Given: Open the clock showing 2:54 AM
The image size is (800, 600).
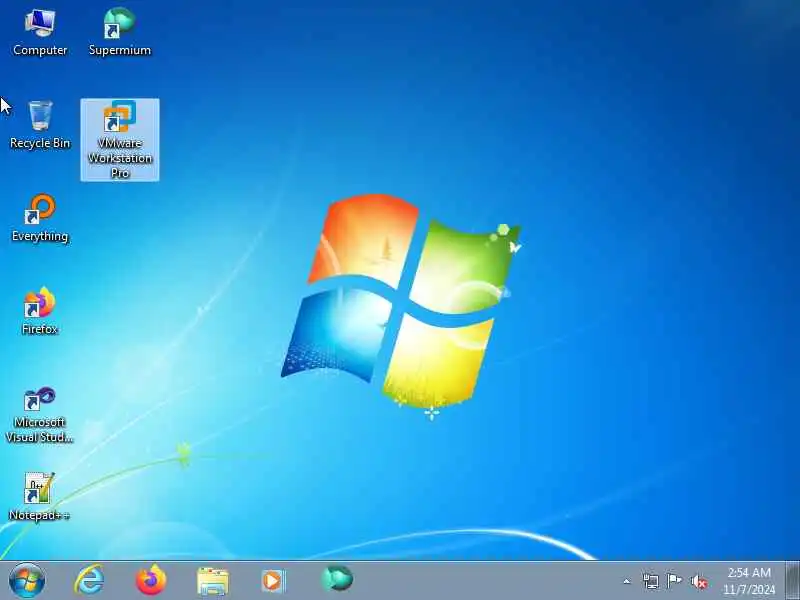Looking at the screenshot, I should click(x=749, y=581).
